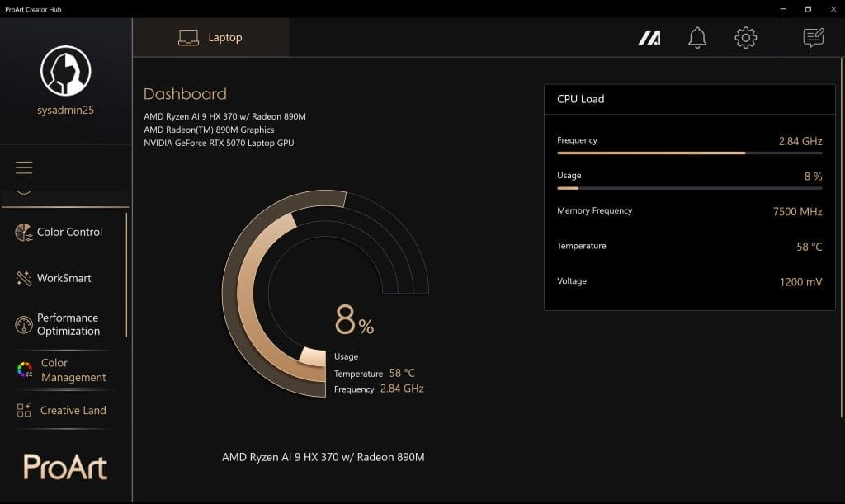Restore down the ProArt Creator Hub window

(808, 9)
